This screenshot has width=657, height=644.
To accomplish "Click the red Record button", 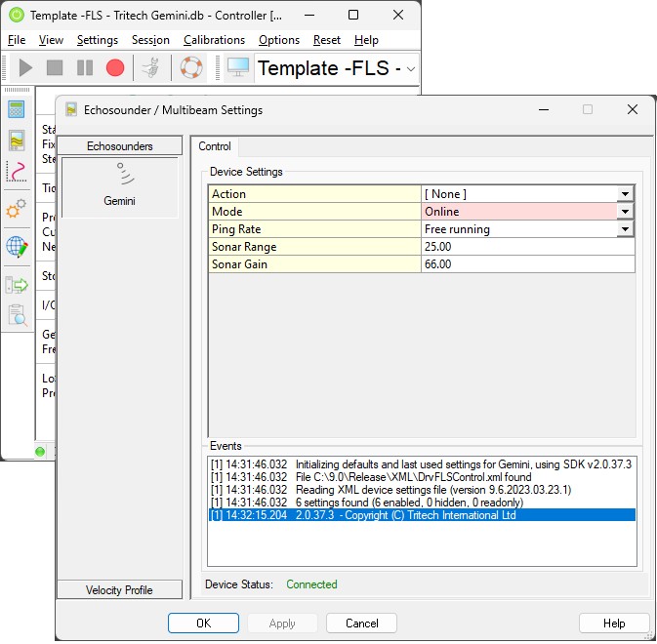I will (x=115, y=68).
